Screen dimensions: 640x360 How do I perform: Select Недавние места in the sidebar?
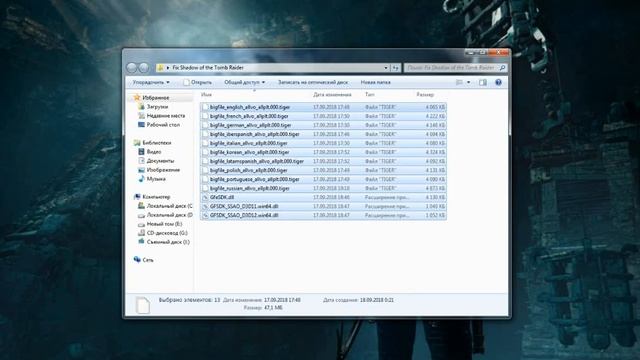166,116
